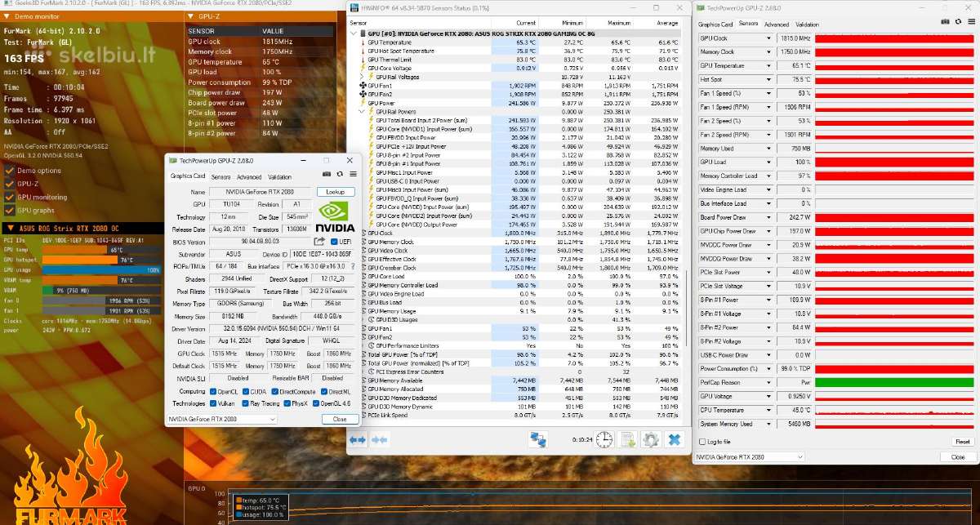Click the HWiNFO clock reset timer icon
980x525 pixels.
pos(604,439)
